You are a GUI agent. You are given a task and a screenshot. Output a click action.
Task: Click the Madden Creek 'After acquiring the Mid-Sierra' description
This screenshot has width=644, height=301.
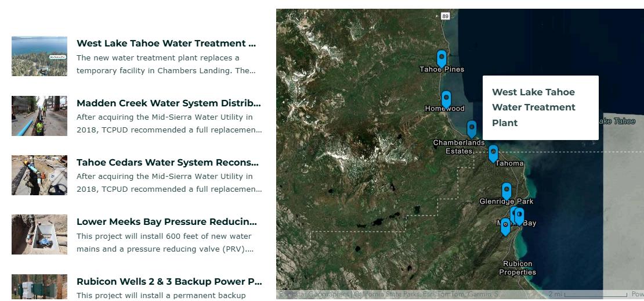click(x=169, y=123)
